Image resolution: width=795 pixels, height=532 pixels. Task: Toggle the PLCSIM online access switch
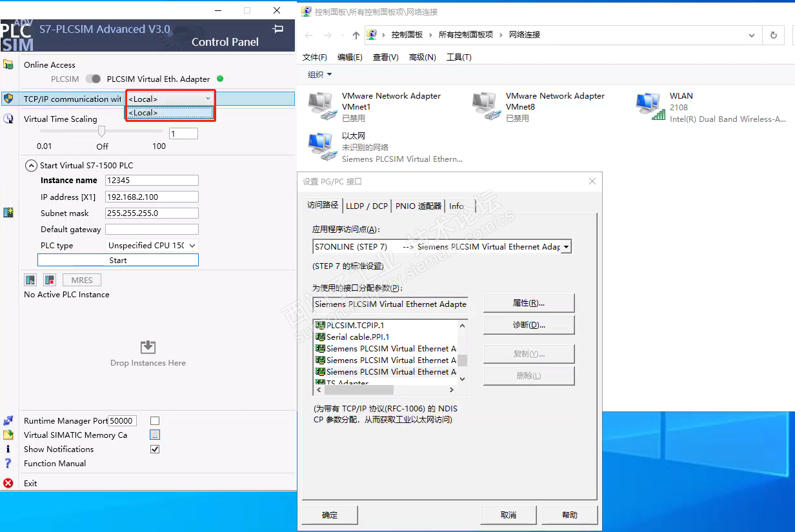(x=94, y=79)
